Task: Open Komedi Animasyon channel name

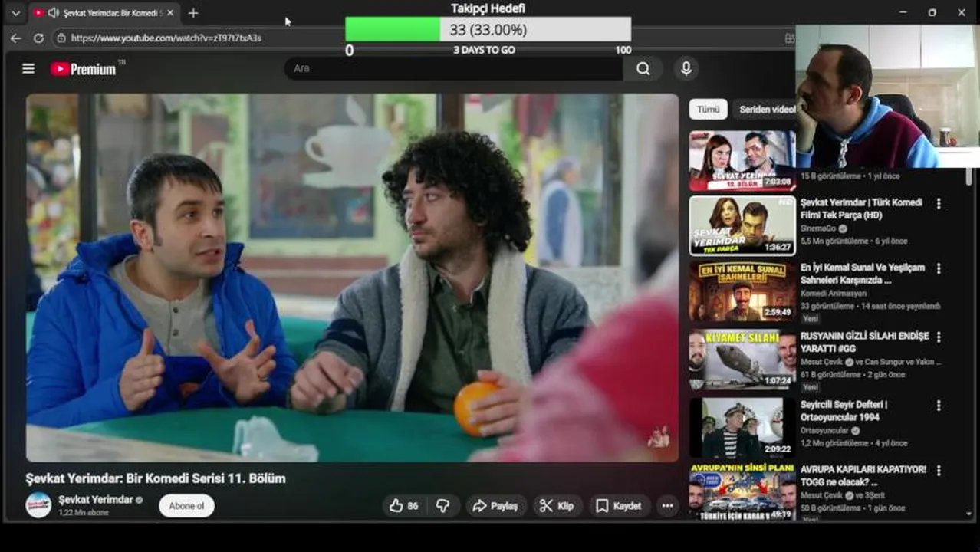Action: click(x=834, y=293)
